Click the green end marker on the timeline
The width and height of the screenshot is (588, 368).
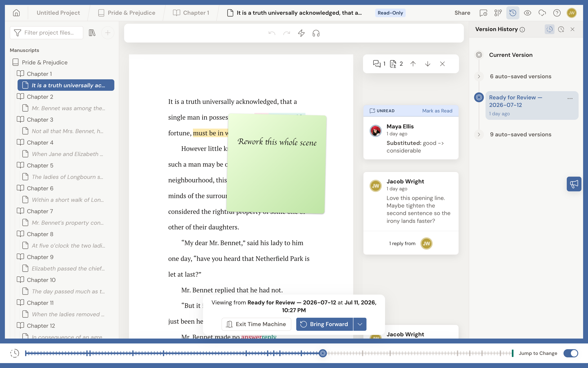point(512,353)
